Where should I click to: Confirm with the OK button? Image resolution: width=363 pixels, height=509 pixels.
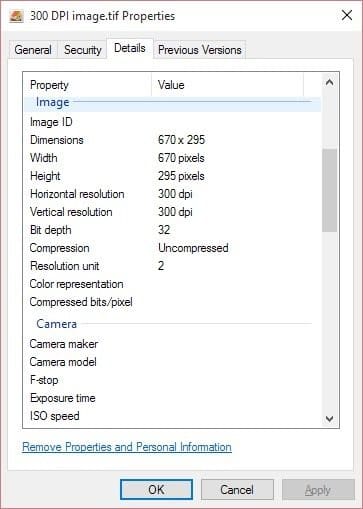pyautogui.click(x=156, y=490)
